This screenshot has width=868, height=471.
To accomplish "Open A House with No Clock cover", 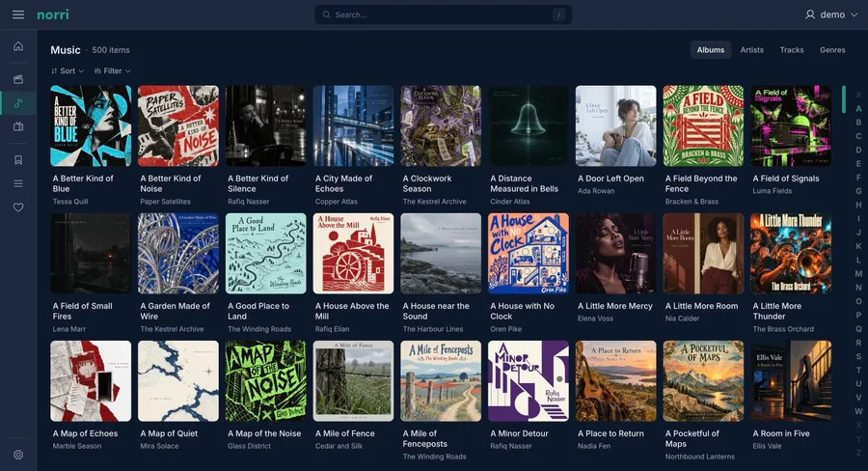I will (529, 253).
